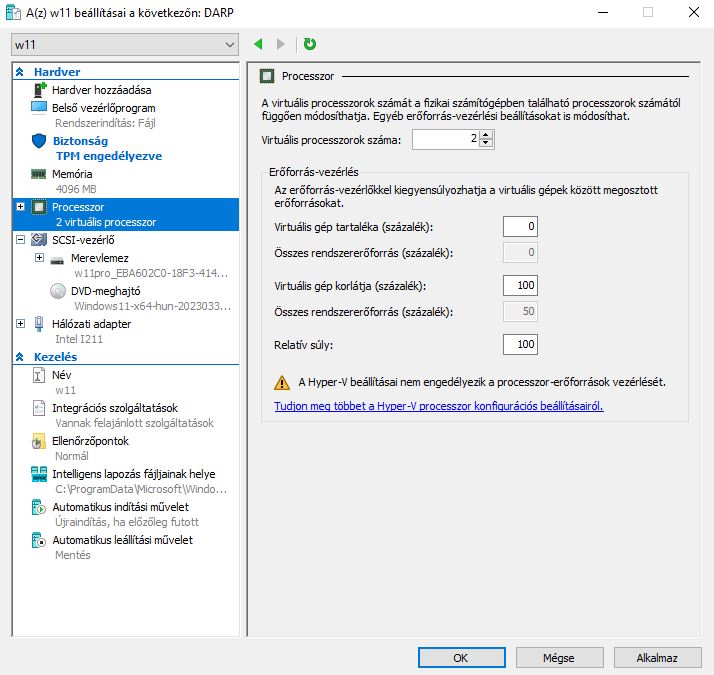
Task: Expand the Processzor tree node
Action: 21,207
